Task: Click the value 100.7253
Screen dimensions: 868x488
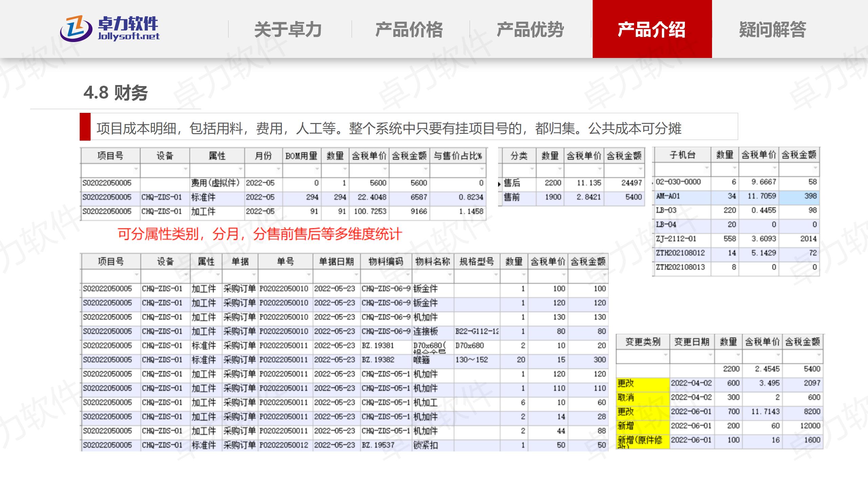Action: (370, 211)
